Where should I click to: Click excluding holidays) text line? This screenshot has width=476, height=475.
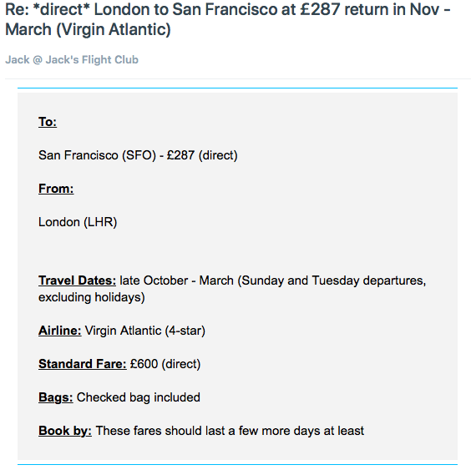click(92, 297)
